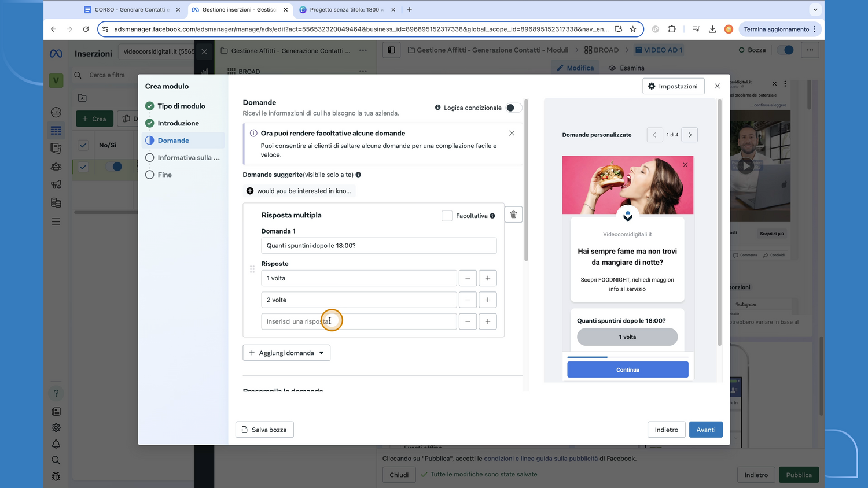Select the Introduzione step
The image size is (868, 488).
coord(178,123)
